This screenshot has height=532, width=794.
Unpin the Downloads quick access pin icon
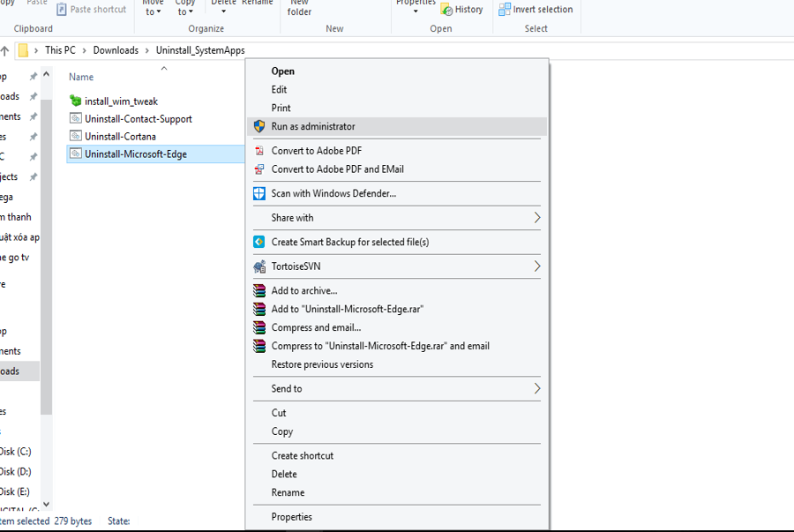34,96
